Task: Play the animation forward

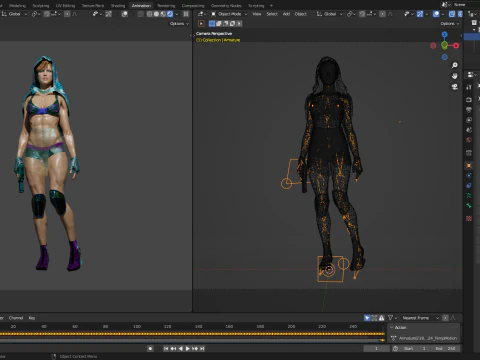Action: click(188, 348)
